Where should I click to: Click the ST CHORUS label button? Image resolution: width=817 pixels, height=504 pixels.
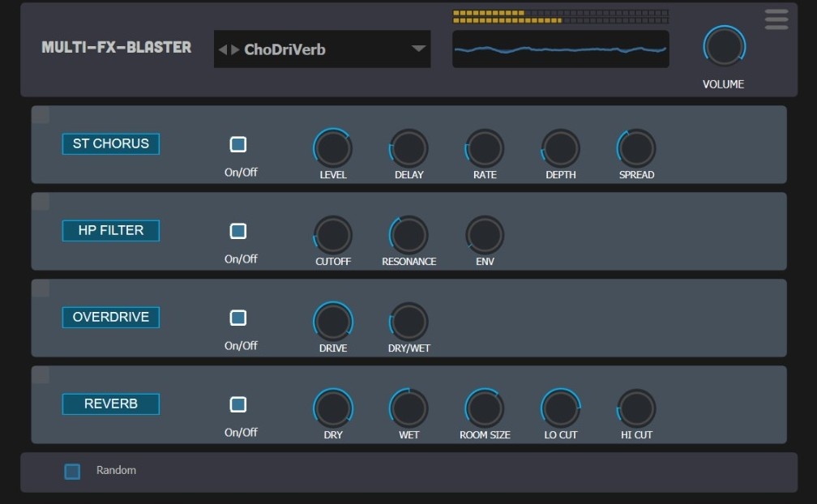(x=111, y=144)
